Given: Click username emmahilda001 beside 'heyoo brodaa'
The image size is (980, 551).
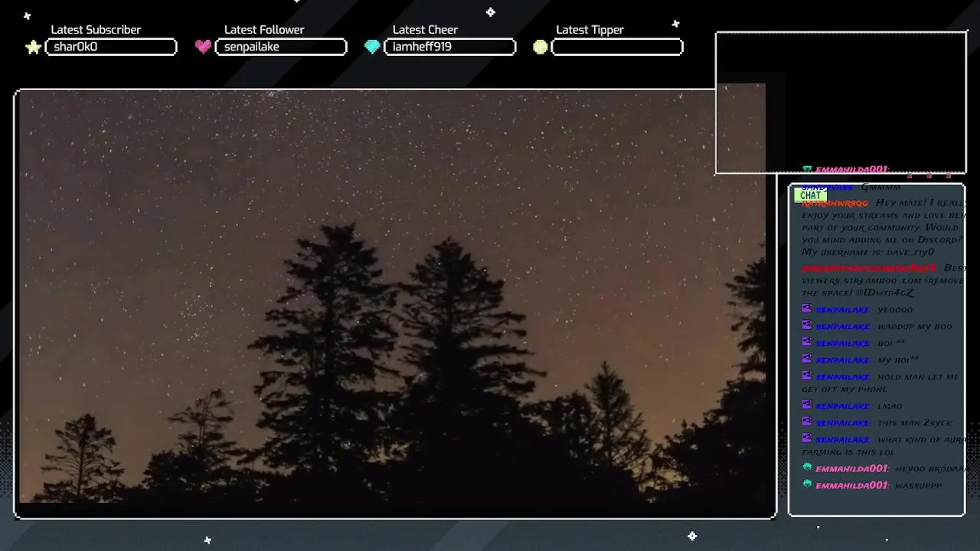Looking at the screenshot, I should [852, 468].
